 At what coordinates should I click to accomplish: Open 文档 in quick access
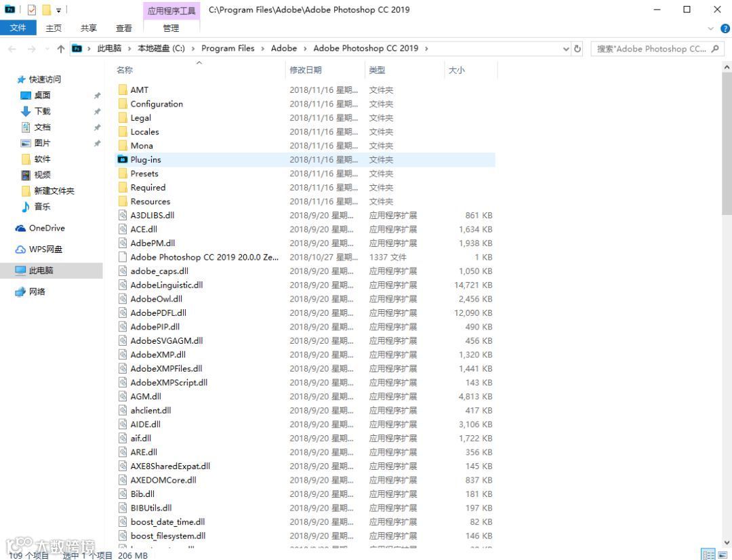pyautogui.click(x=42, y=127)
